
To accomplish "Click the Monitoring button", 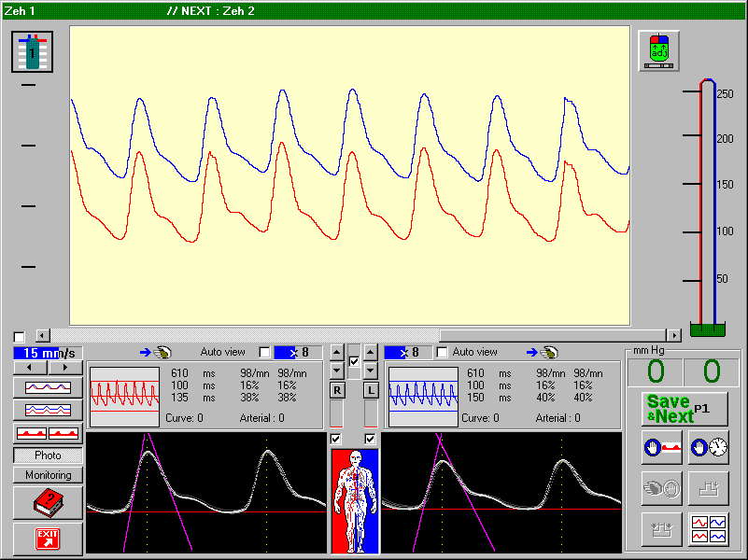I will 48,475.
